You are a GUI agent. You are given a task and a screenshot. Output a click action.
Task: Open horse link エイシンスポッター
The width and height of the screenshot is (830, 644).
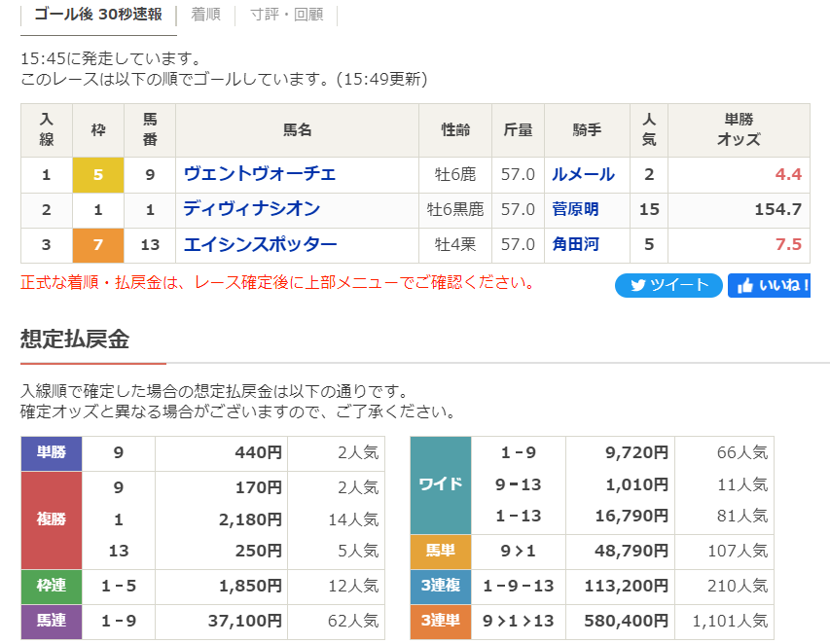tap(261, 244)
